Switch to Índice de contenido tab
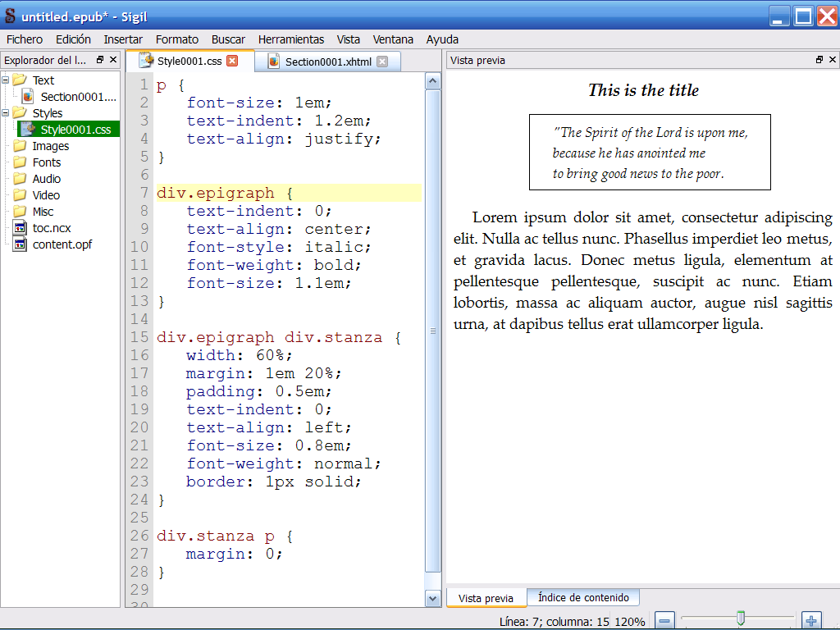The height and width of the screenshot is (630, 840). tap(583, 598)
